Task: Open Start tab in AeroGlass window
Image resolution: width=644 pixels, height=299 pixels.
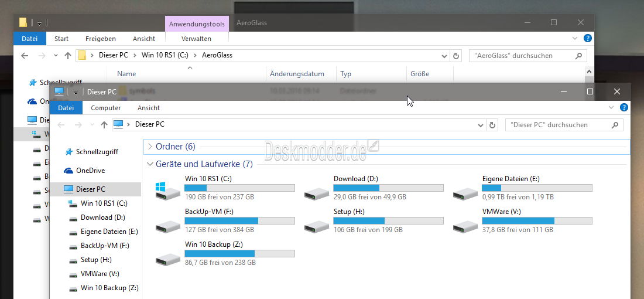Action: point(61,39)
